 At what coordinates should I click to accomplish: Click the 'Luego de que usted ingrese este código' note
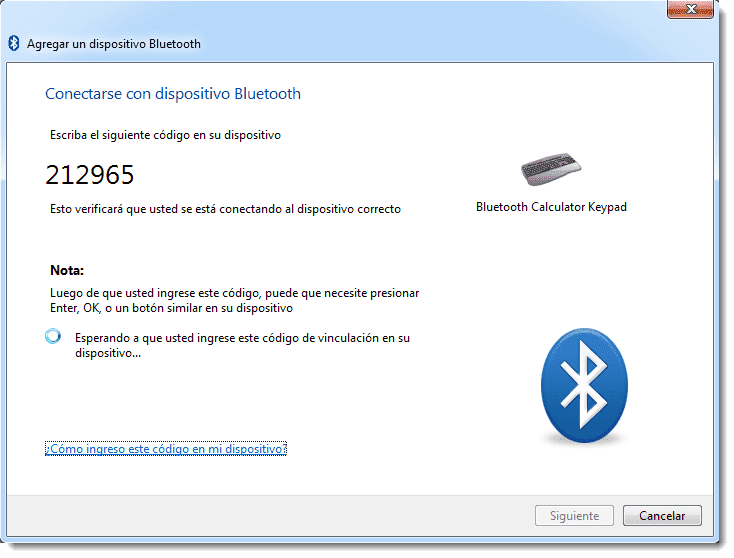click(x=235, y=300)
